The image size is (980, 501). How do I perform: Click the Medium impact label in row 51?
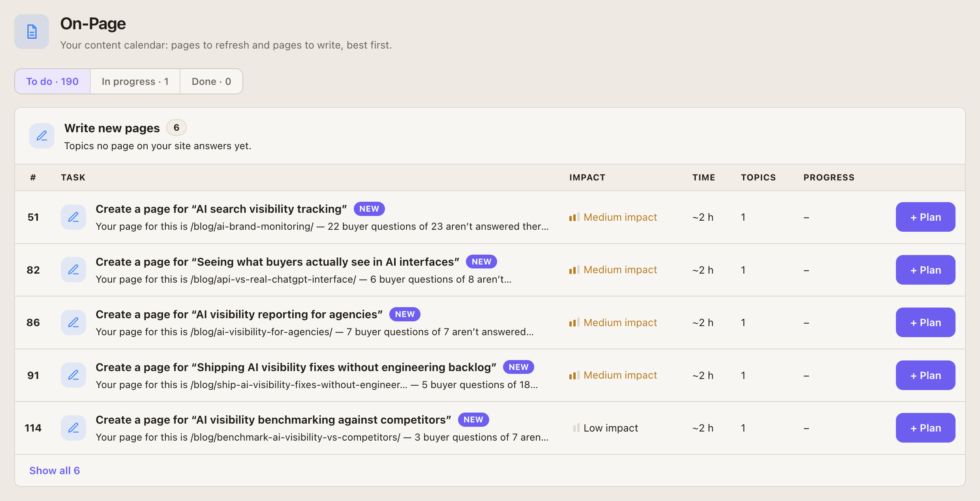[620, 217]
